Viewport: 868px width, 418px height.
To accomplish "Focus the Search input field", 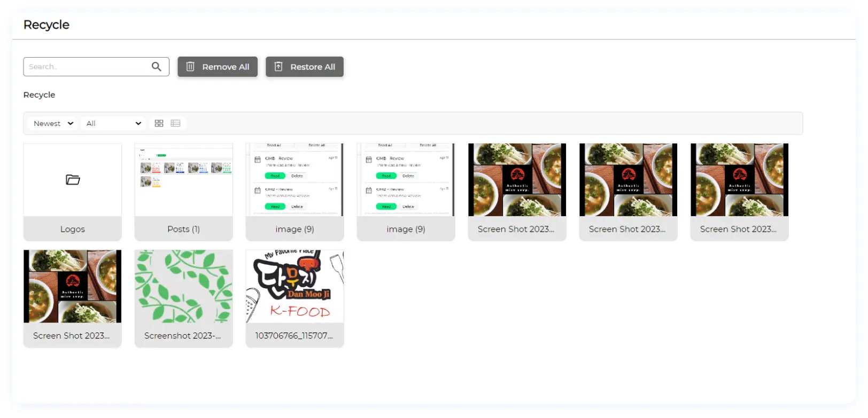I will click(x=96, y=67).
